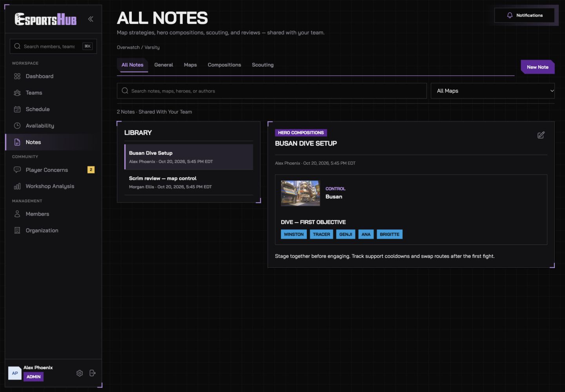Switch to the All Notes tab
The width and height of the screenshot is (565, 392).
click(x=132, y=65)
